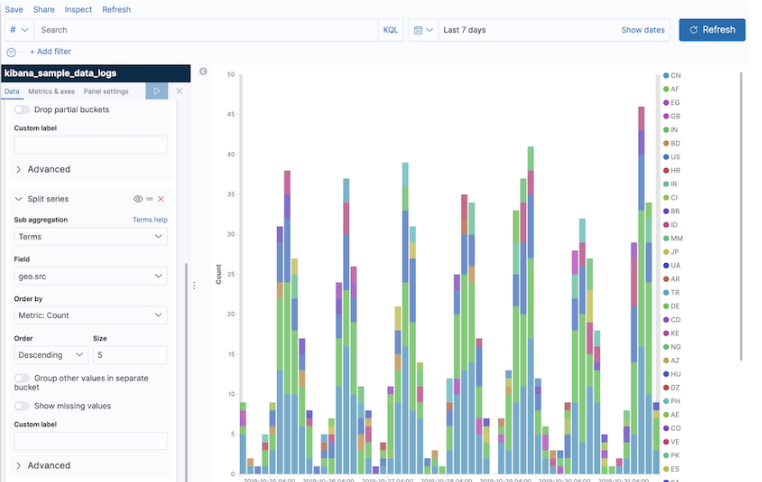Click Save in the top menu

14,9
